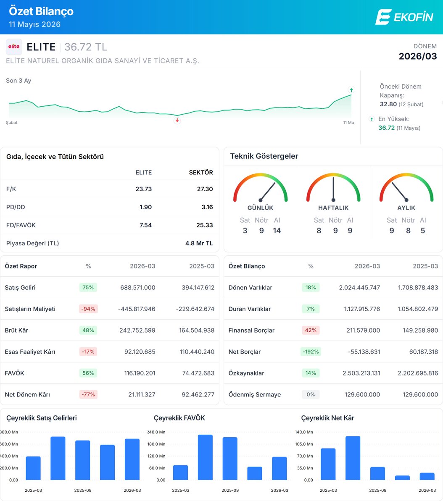
Task: Click the Çeyreklik Net Kâr chart title
Action: tap(327, 418)
